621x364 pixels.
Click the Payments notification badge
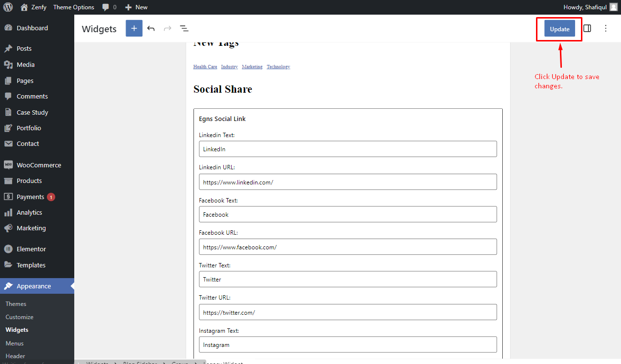(x=51, y=197)
